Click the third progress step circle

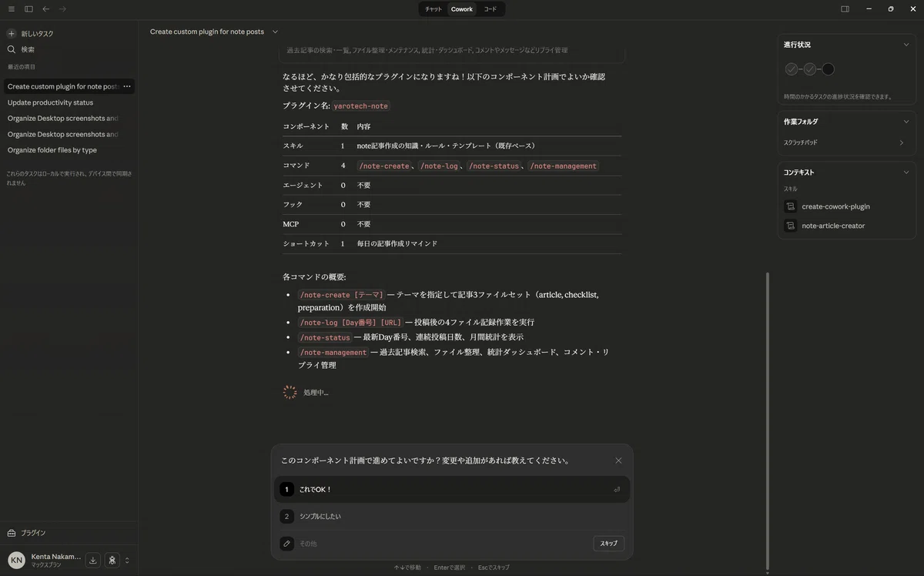tap(829, 69)
